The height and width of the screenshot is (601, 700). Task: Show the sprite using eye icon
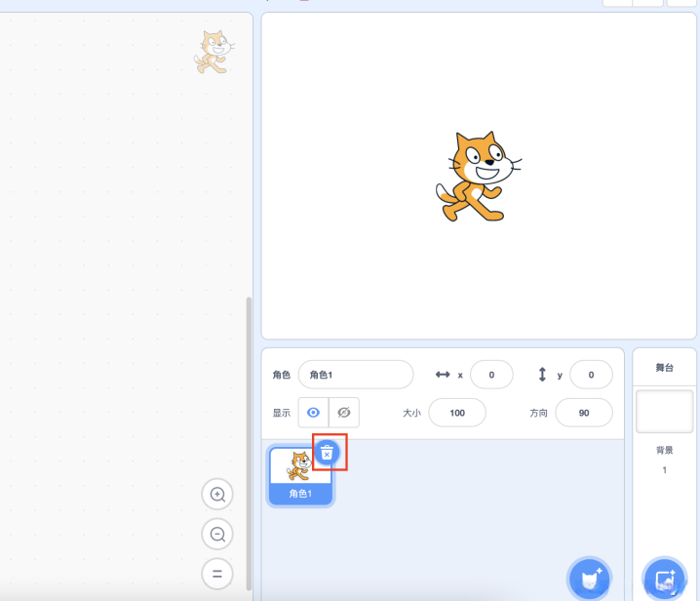click(313, 413)
